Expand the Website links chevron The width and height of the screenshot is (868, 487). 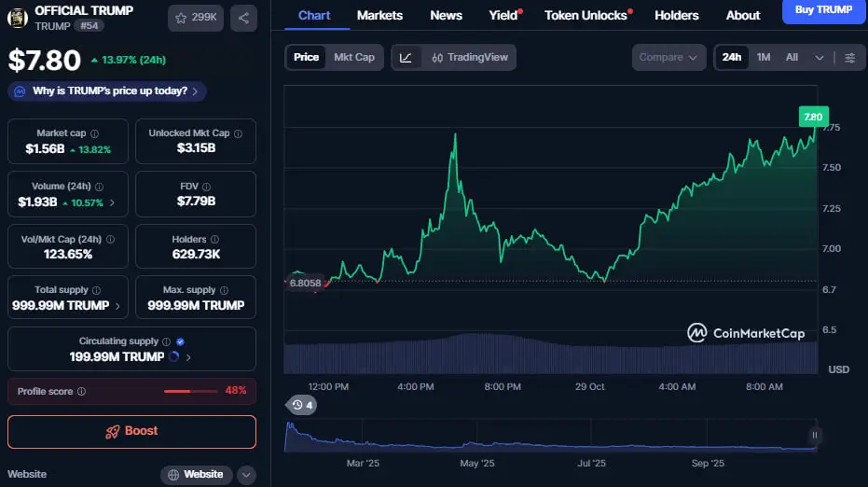point(246,475)
